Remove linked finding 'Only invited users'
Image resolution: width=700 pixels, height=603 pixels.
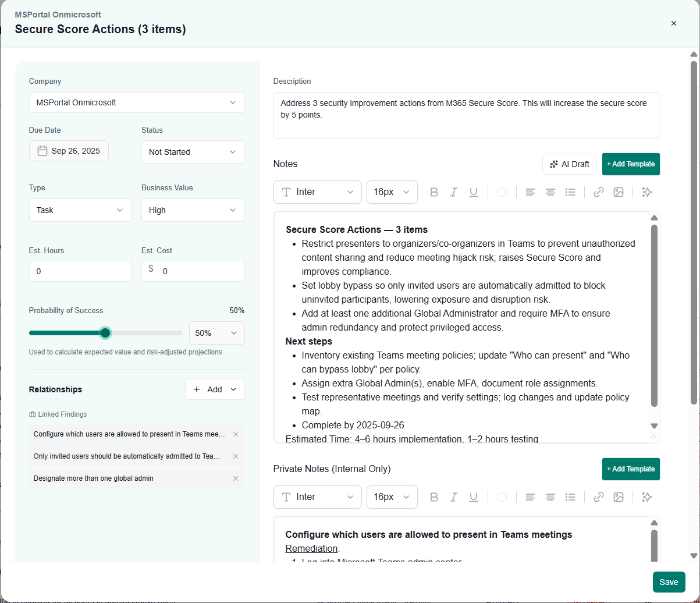click(236, 456)
